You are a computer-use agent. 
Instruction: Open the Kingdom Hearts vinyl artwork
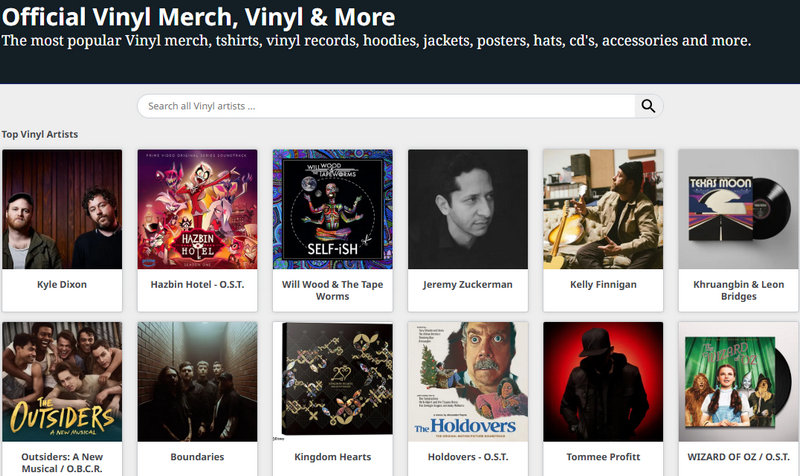(332, 381)
